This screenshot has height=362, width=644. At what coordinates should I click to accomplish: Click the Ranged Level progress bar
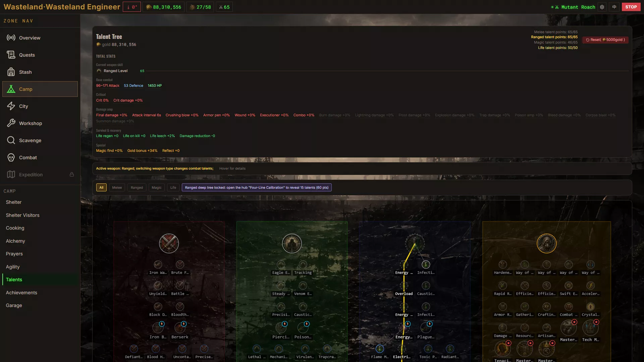(x=387, y=71)
